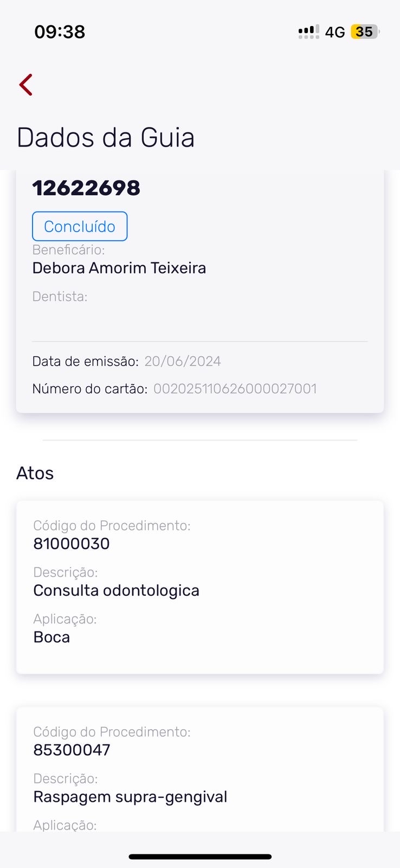The image size is (400, 868).
Task: Tap the card number value
Action: 235,388
